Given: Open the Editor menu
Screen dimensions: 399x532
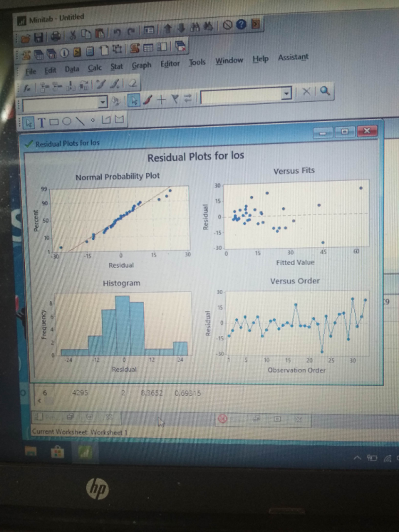Looking at the screenshot, I should click(x=170, y=63).
